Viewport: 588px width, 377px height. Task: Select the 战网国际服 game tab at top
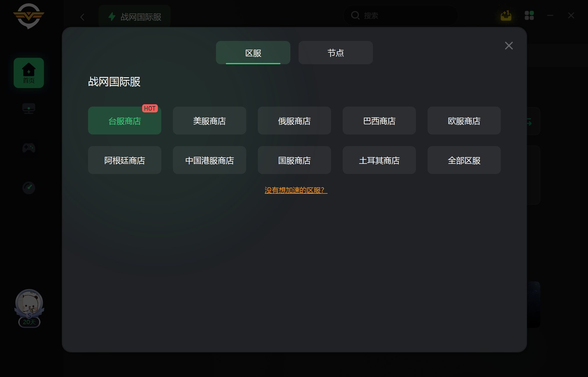tap(135, 17)
